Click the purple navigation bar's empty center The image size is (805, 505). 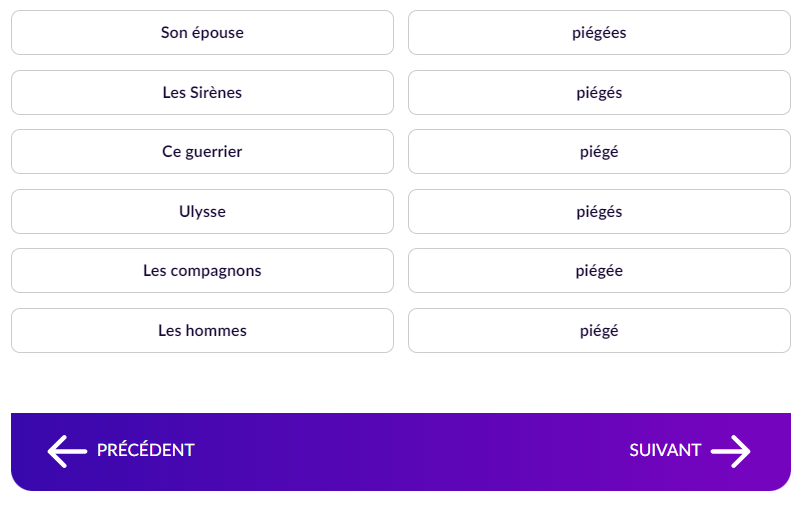click(400, 451)
